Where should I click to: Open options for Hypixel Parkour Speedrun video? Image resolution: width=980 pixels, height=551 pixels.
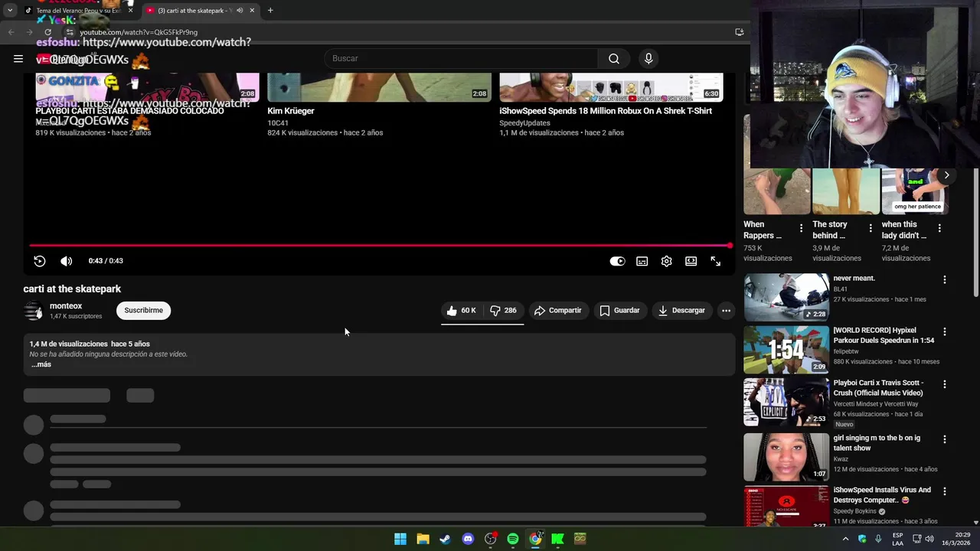pos(944,332)
